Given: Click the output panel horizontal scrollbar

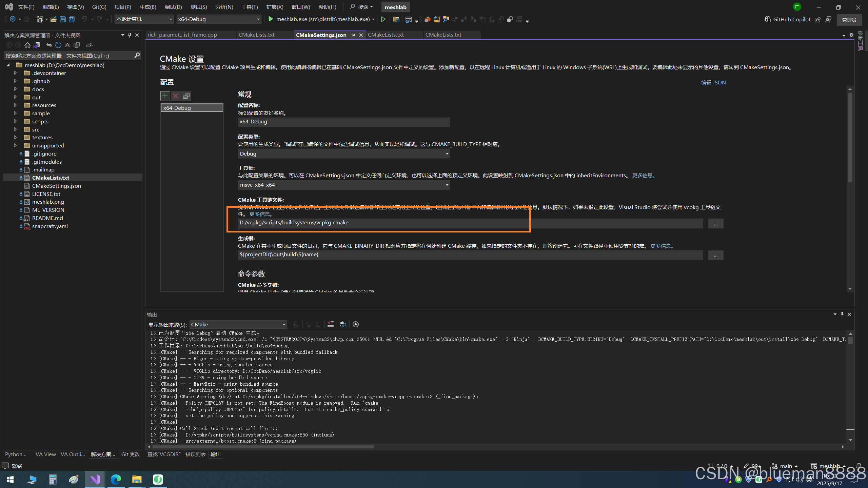Looking at the screenshot, I should point(263,447).
